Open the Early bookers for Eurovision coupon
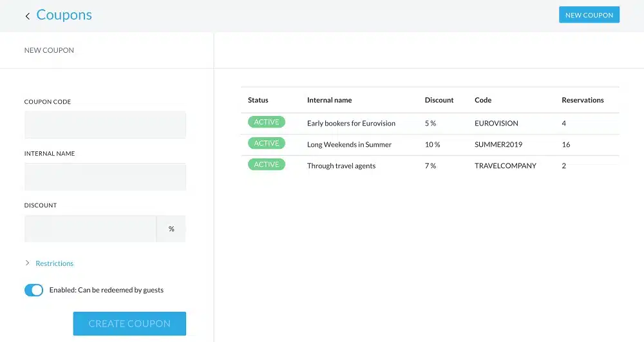644x342 pixels. click(x=351, y=123)
